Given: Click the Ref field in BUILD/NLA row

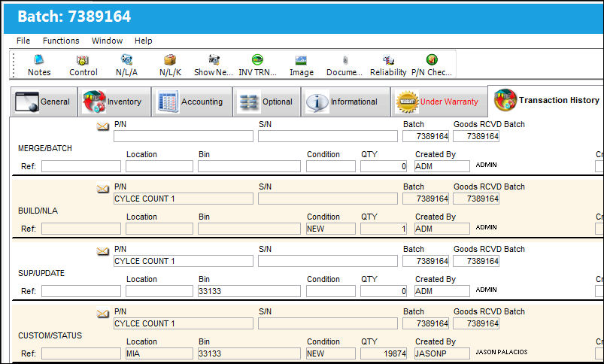Looking at the screenshot, I should (x=81, y=229).
